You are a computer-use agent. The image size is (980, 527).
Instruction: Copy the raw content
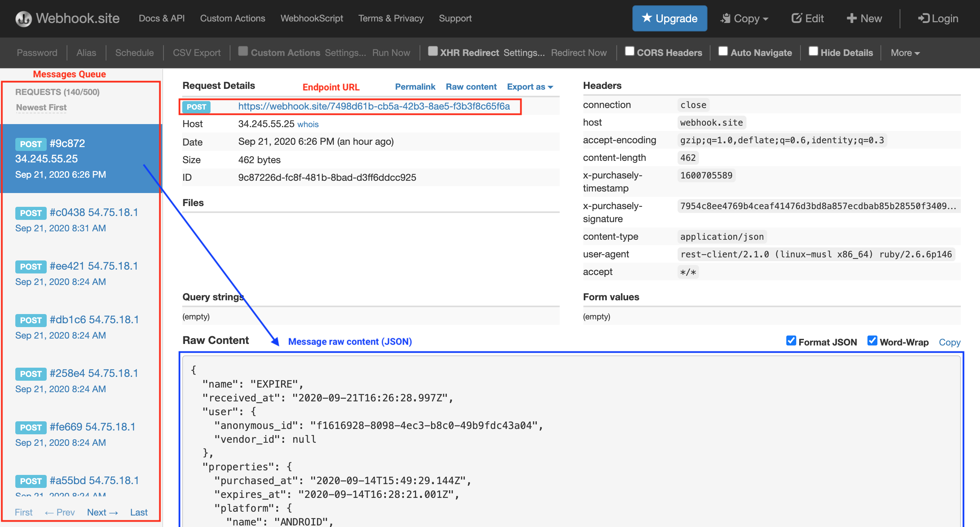(950, 342)
